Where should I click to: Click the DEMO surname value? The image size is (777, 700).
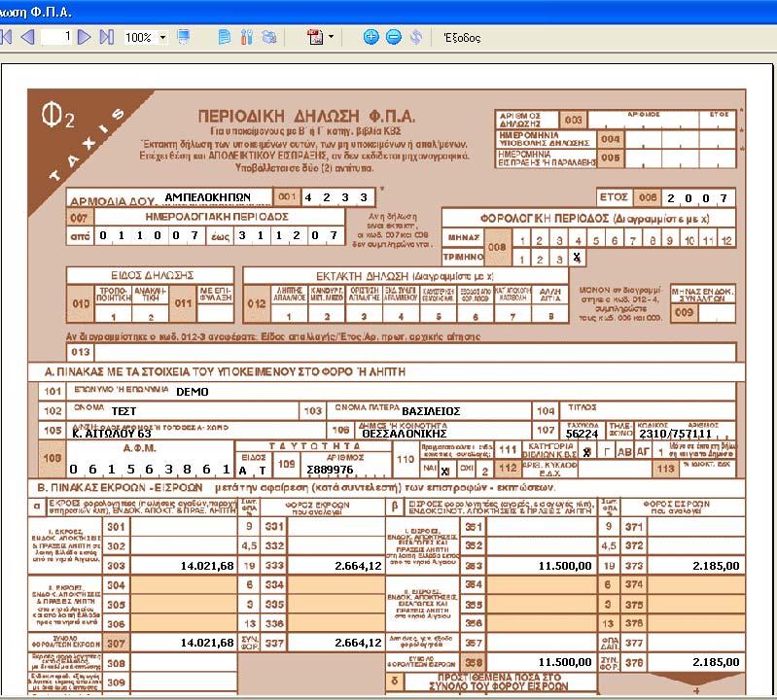(193, 392)
